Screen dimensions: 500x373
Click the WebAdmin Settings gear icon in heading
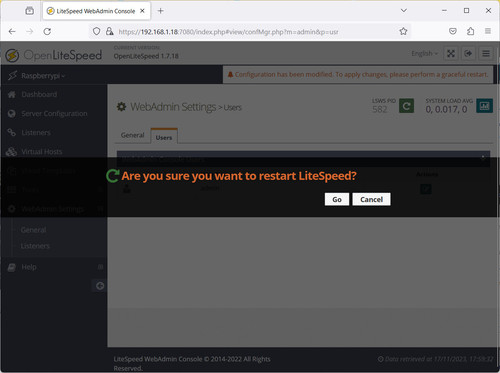click(121, 107)
